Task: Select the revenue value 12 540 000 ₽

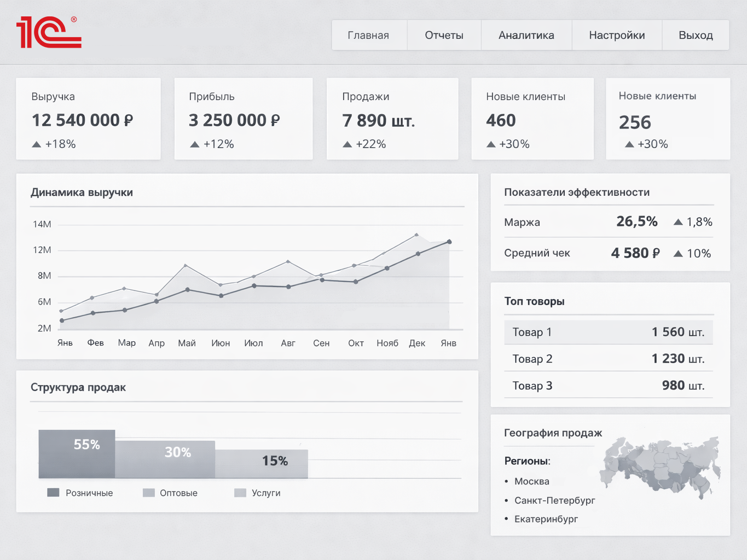Action: coord(83,120)
